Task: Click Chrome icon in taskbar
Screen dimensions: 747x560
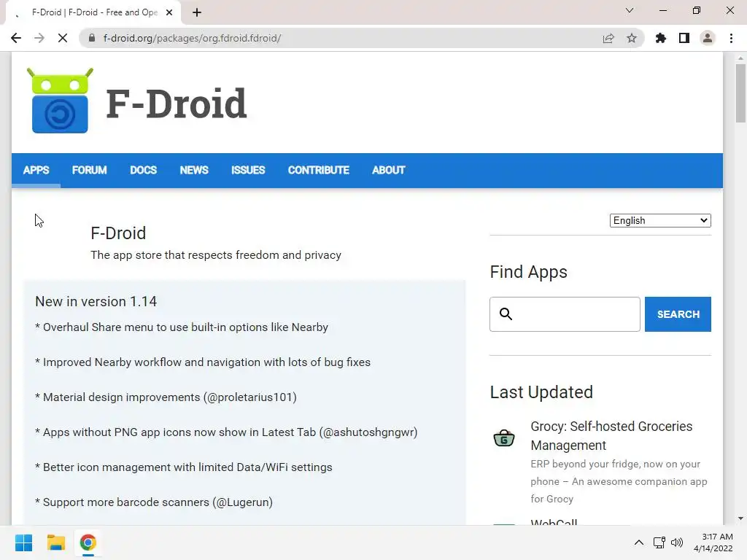Action: tap(88, 542)
